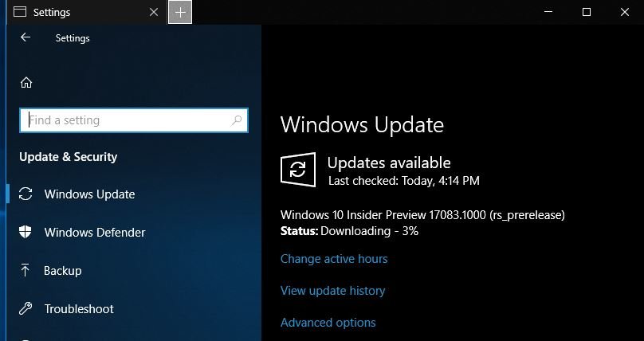Click the back arrow in Settings
Viewport: 644px width, 341px height.
[26, 37]
